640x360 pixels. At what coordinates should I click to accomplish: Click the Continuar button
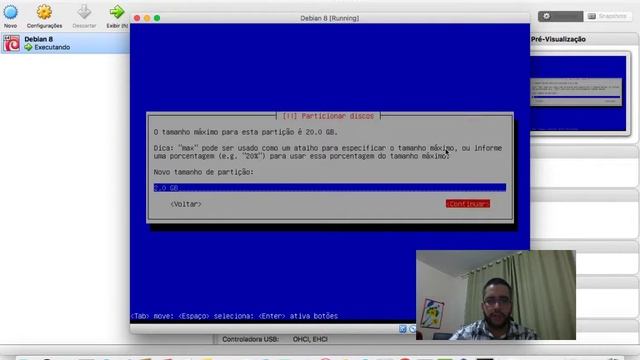click(x=468, y=204)
